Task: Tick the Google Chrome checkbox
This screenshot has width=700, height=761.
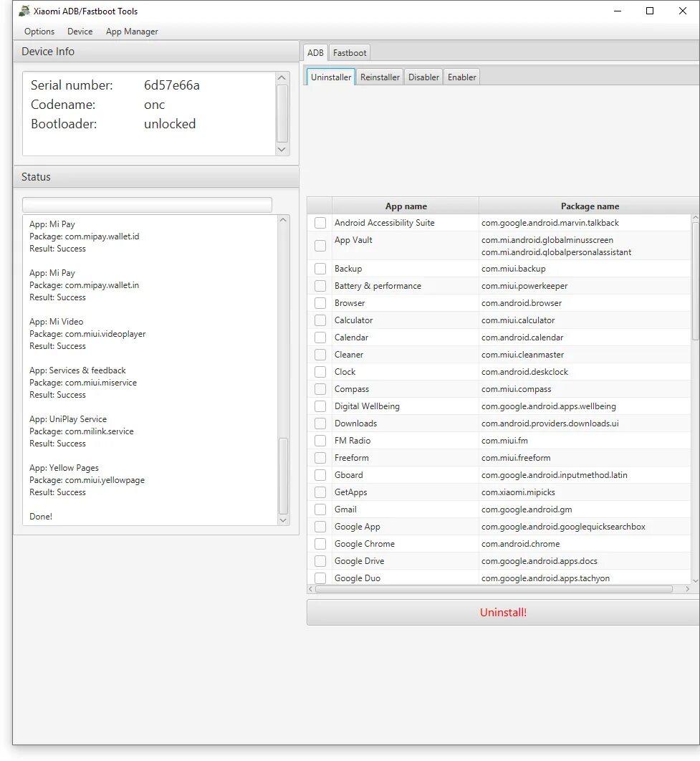Action: [x=320, y=544]
